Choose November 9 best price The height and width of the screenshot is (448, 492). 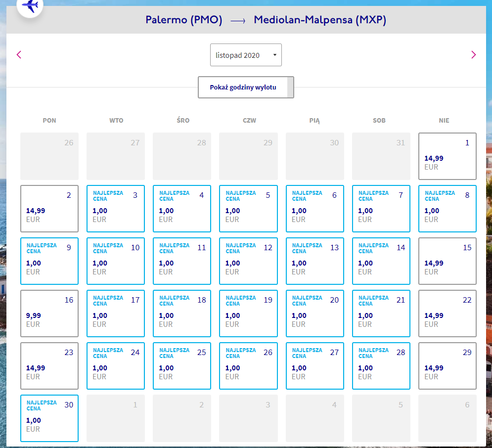[49, 261]
